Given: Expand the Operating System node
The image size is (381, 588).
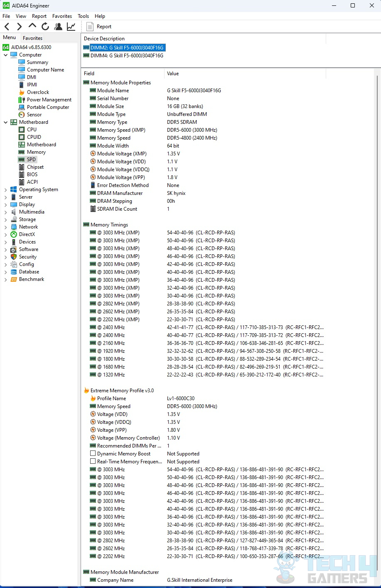Looking at the screenshot, I should pyautogui.click(x=5, y=189).
